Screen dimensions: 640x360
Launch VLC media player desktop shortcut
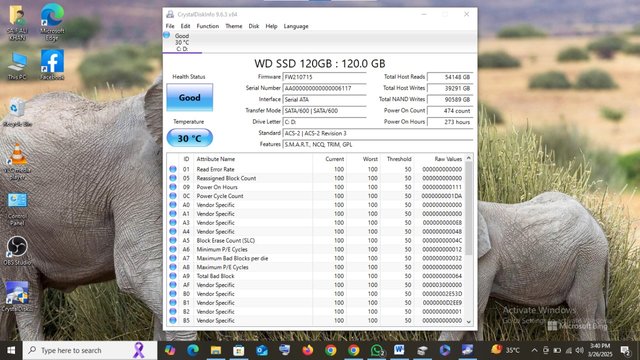point(17,162)
